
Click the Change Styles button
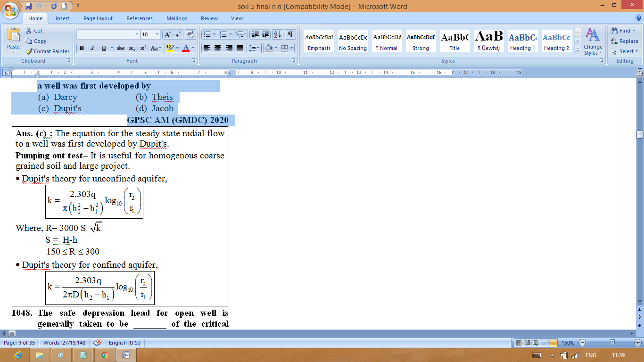(593, 41)
